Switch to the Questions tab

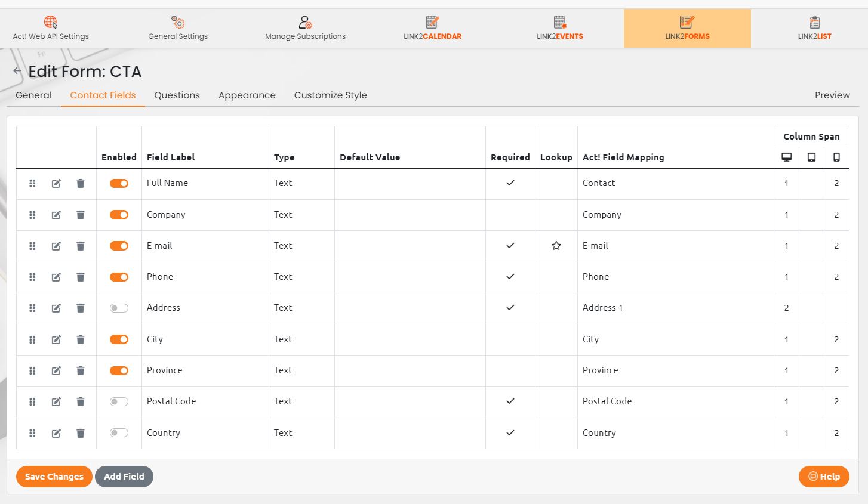coord(177,95)
